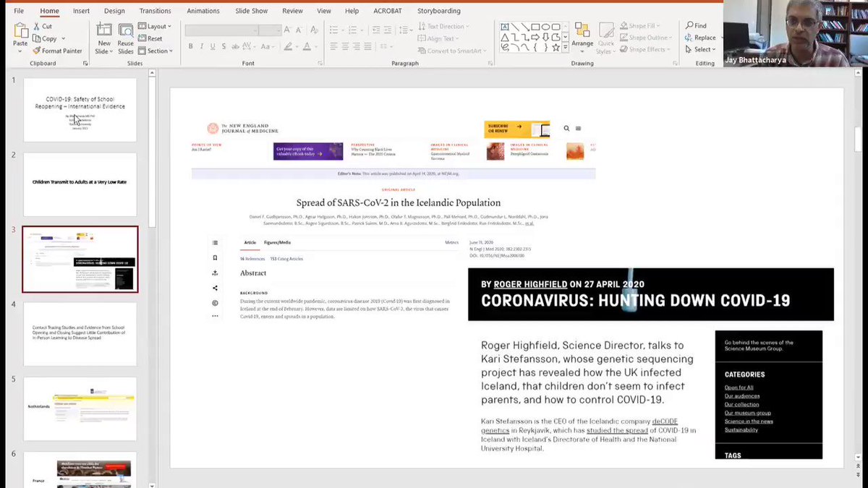Image resolution: width=868 pixels, height=488 pixels.
Task: Center text in Paragraph group
Action: coord(346,46)
